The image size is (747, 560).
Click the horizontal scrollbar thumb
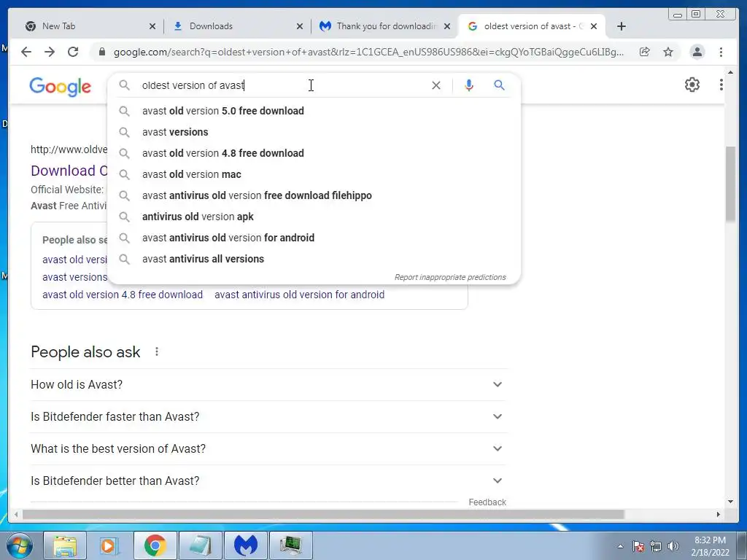click(x=323, y=515)
